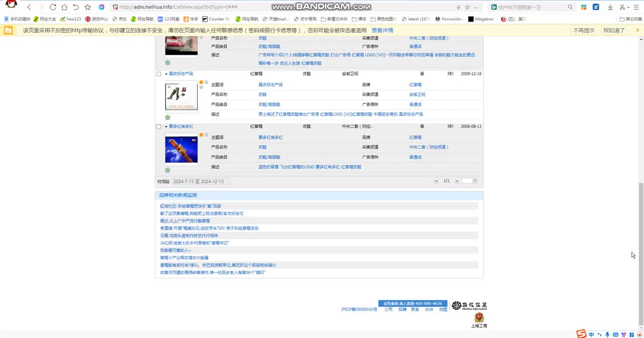Click the 不再提示 button
This screenshot has width=644, height=338.
(x=584, y=30)
